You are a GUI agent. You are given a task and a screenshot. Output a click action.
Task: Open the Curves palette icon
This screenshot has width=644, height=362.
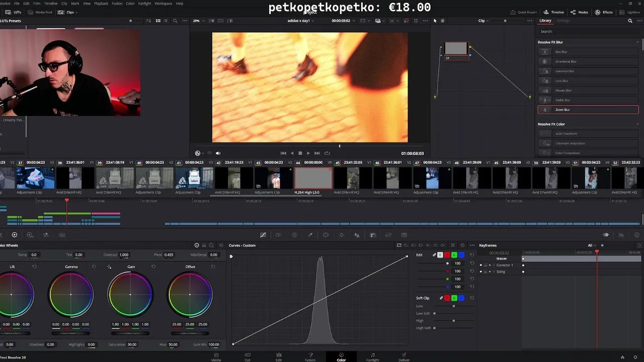263,235
